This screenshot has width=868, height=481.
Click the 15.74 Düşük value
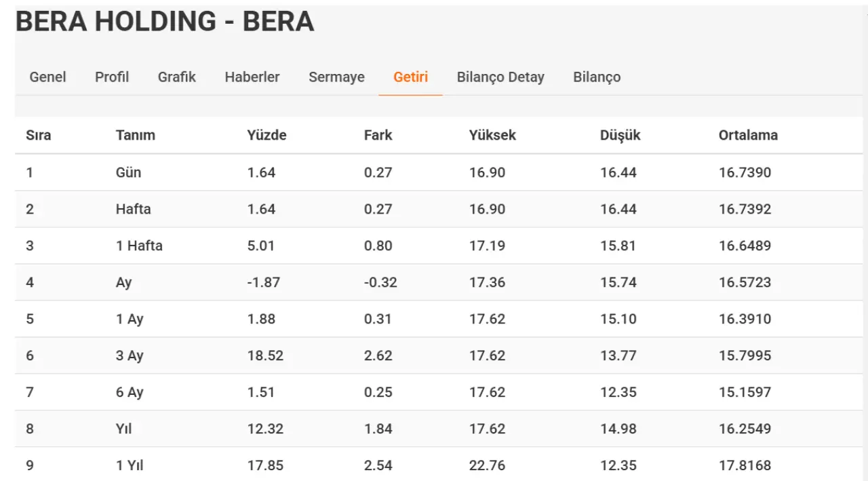click(x=618, y=282)
